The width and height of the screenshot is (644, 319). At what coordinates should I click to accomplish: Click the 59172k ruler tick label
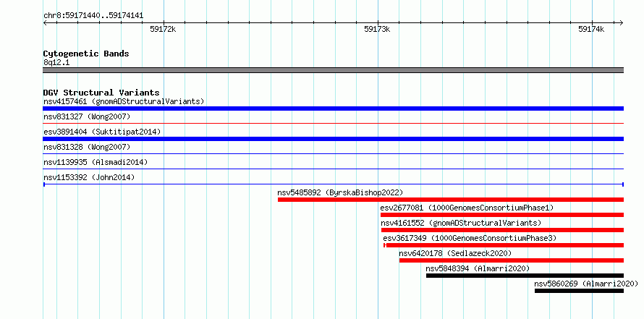tap(163, 29)
